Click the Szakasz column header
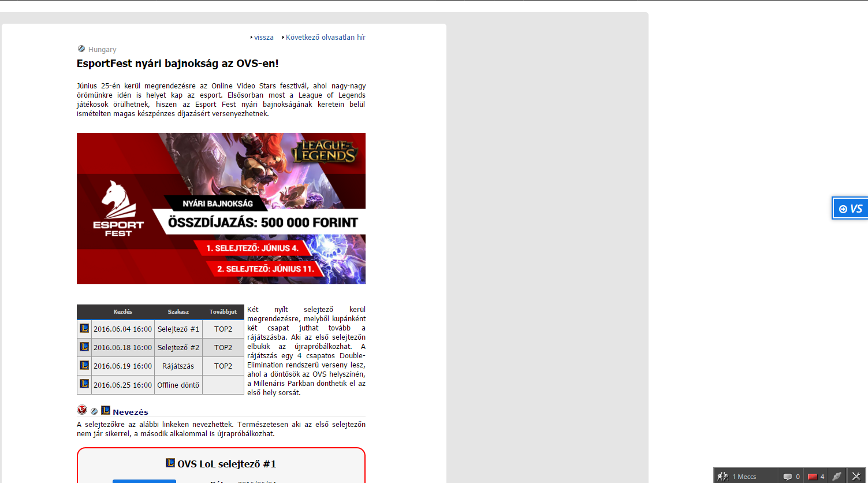868x483 pixels. click(x=178, y=312)
